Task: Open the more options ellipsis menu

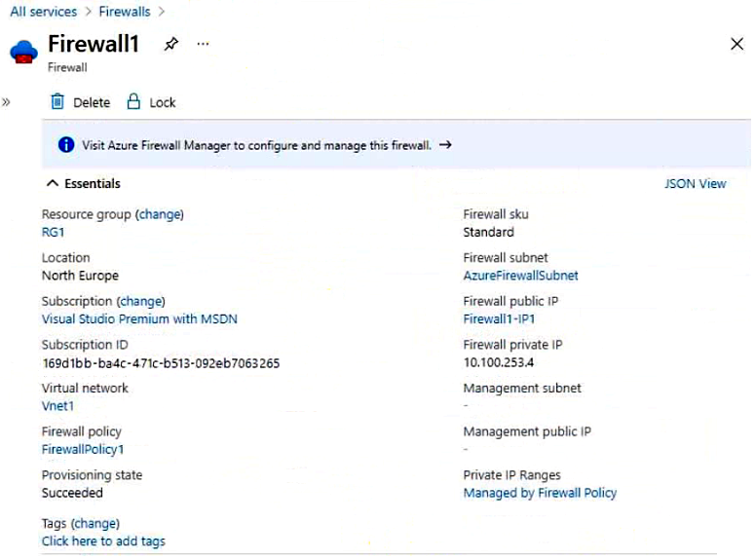Action: point(203,45)
